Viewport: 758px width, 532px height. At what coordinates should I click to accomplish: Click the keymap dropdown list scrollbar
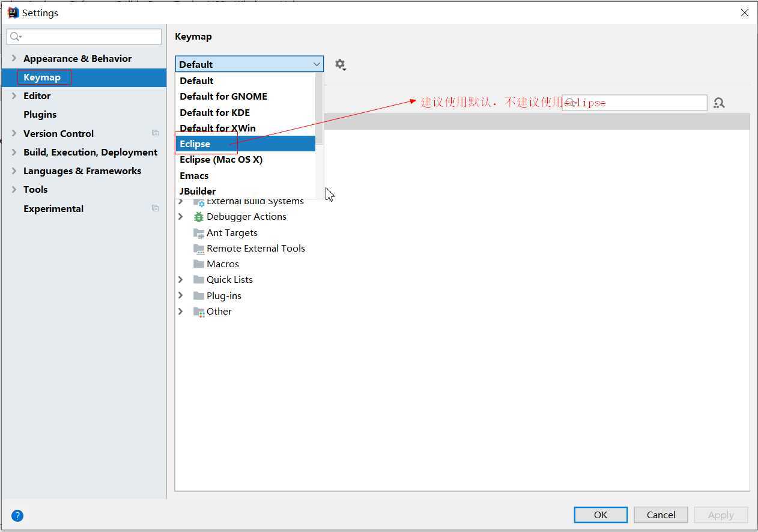pos(320,108)
